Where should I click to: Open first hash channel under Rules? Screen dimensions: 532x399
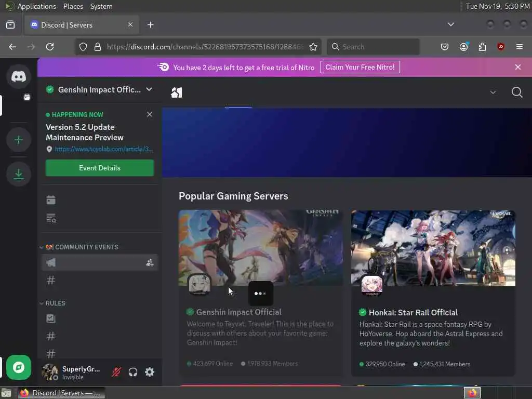pos(51,336)
